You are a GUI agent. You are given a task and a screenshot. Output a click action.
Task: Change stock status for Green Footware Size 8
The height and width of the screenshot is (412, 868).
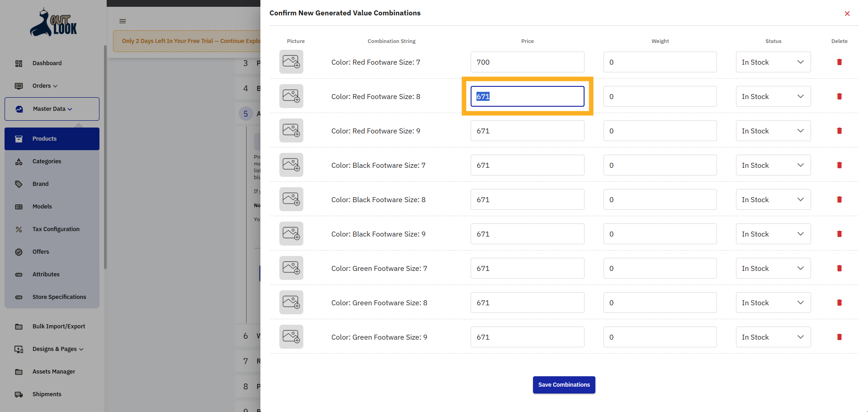(x=773, y=303)
